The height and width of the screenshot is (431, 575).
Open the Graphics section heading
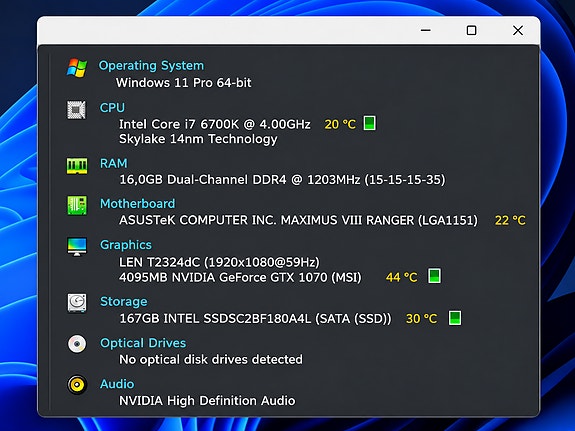tap(126, 245)
